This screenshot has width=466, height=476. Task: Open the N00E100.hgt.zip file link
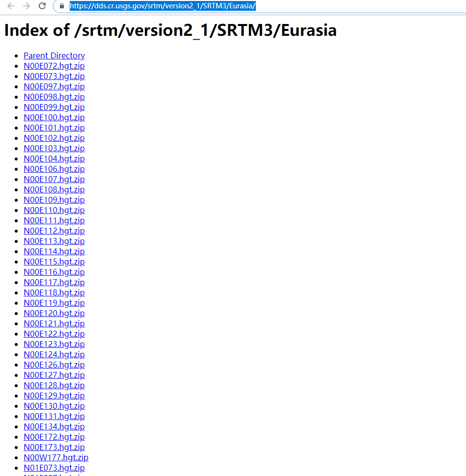pos(54,117)
